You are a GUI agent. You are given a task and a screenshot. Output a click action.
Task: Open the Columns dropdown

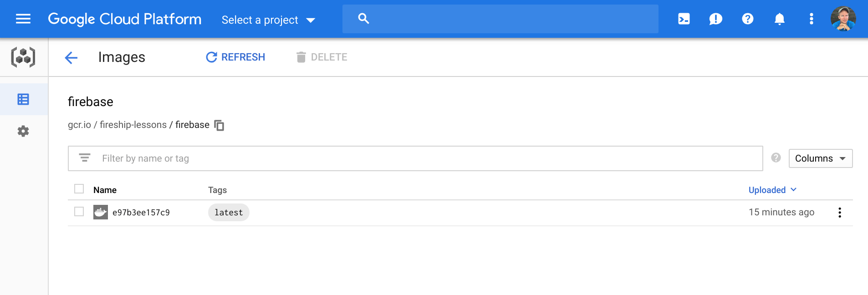click(820, 158)
